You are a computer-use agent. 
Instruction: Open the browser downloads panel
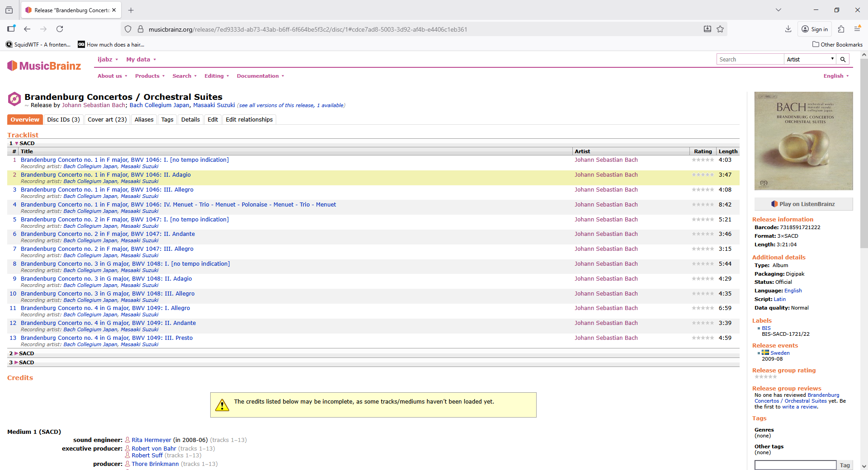tap(788, 29)
